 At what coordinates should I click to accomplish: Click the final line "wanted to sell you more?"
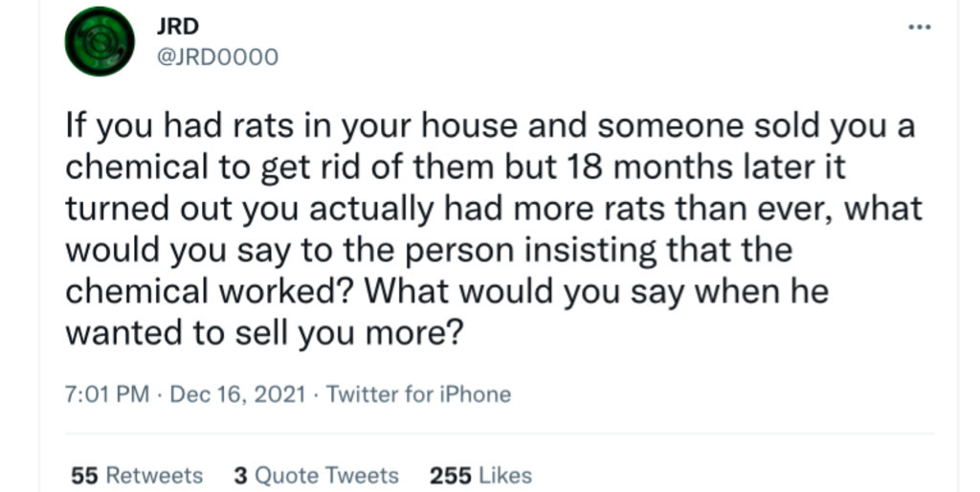point(264,332)
